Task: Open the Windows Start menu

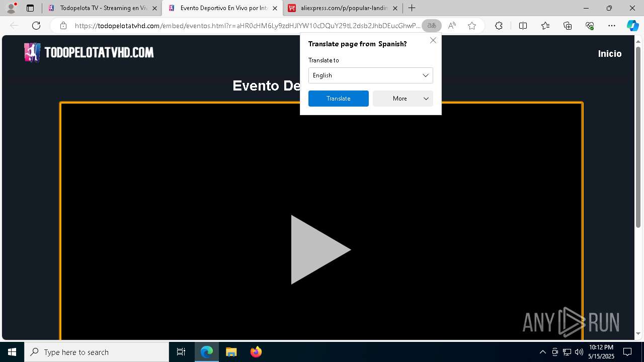Action: tap(12, 352)
